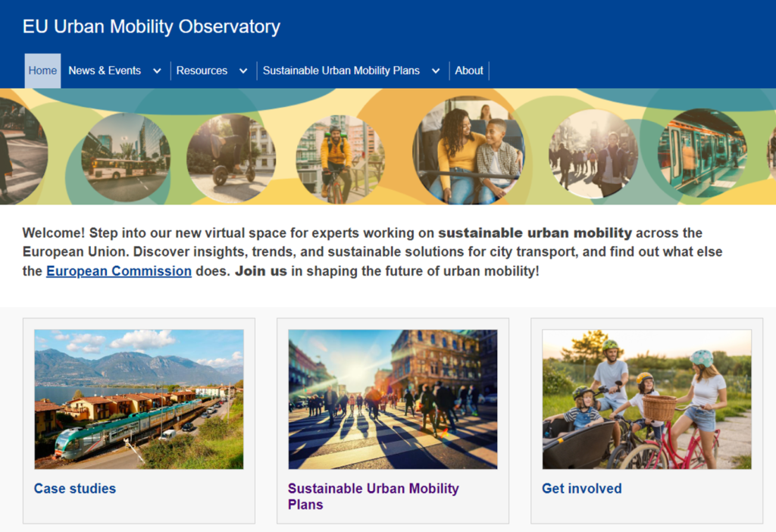Click the crowded street crossing thumbnail
This screenshot has height=532, width=776.
point(393,399)
